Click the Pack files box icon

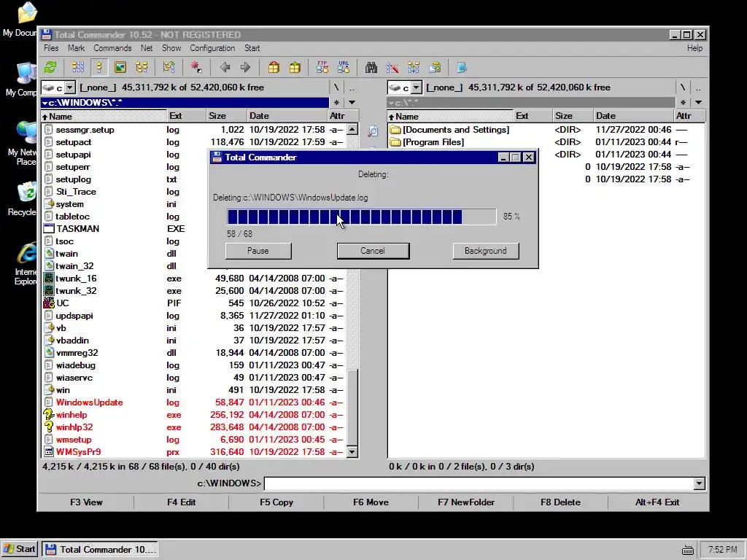(x=274, y=67)
